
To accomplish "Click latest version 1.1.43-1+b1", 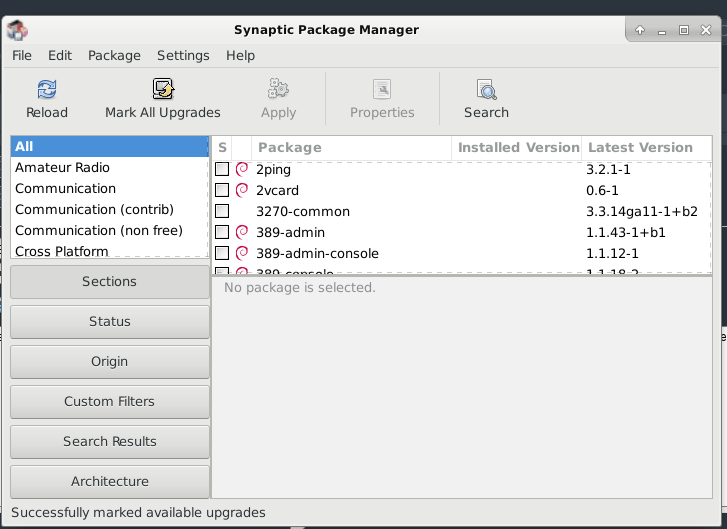I will [626, 232].
